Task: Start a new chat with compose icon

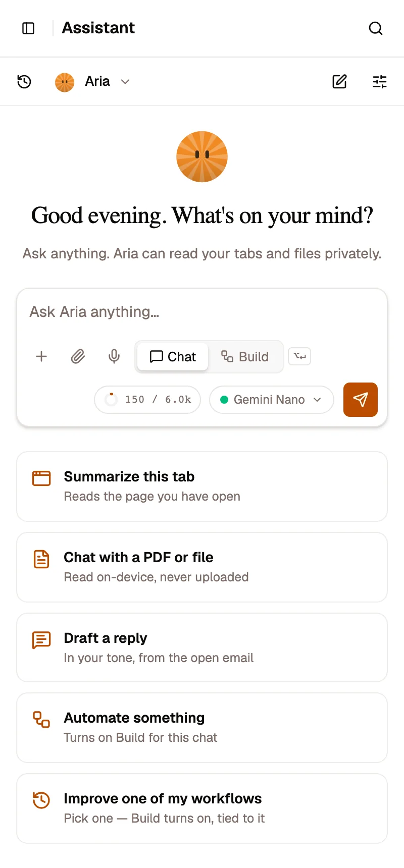Action: (339, 82)
